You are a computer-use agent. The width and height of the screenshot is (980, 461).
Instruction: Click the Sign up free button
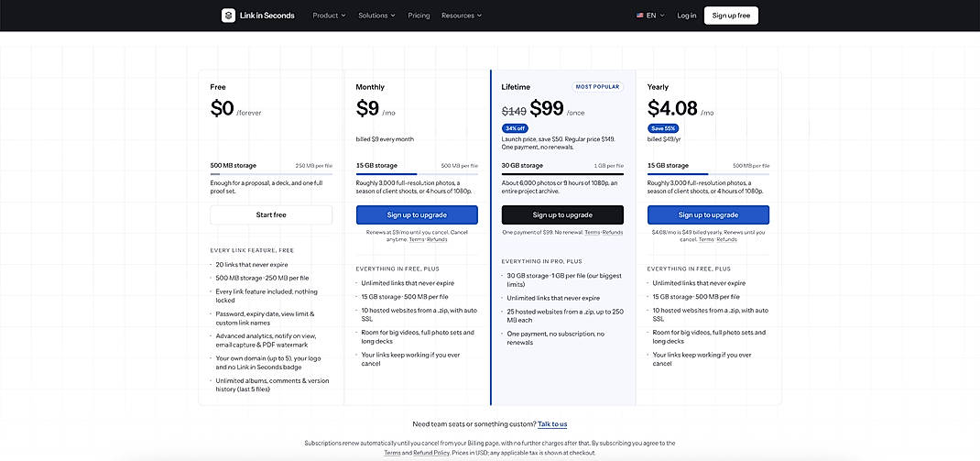[731, 16]
